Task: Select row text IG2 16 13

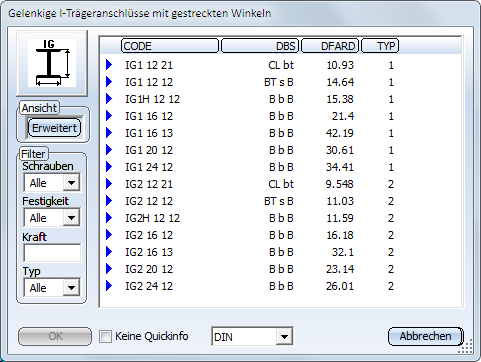Action: pyautogui.click(x=149, y=252)
